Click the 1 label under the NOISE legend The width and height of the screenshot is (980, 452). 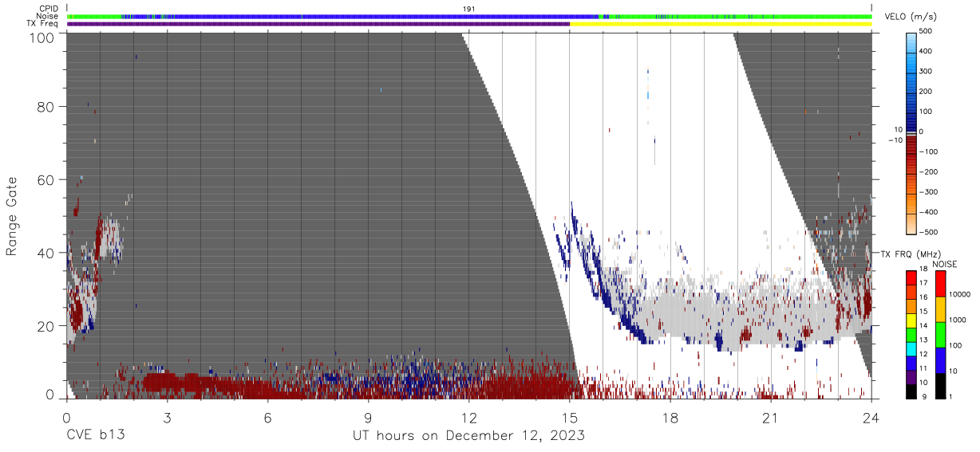(x=950, y=396)
